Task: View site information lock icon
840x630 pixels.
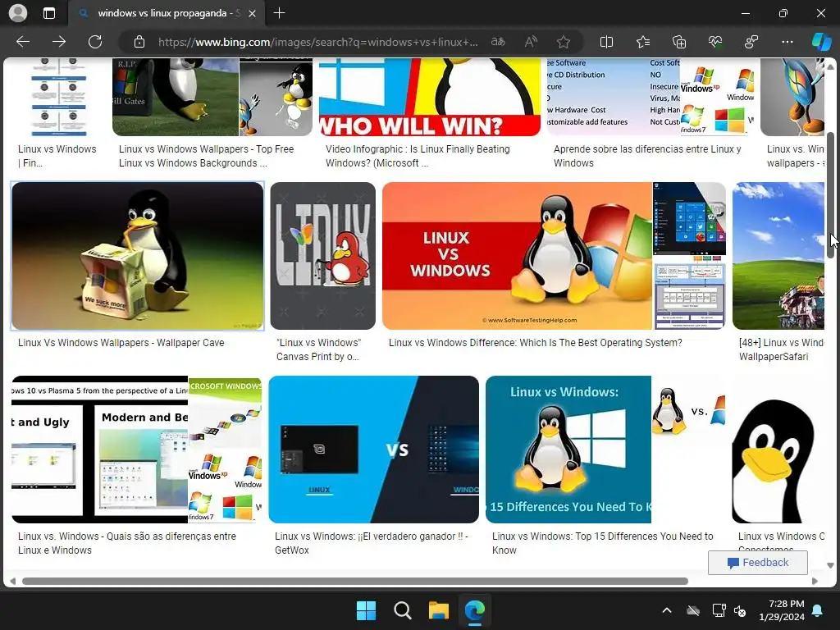Action: point(139,42)
